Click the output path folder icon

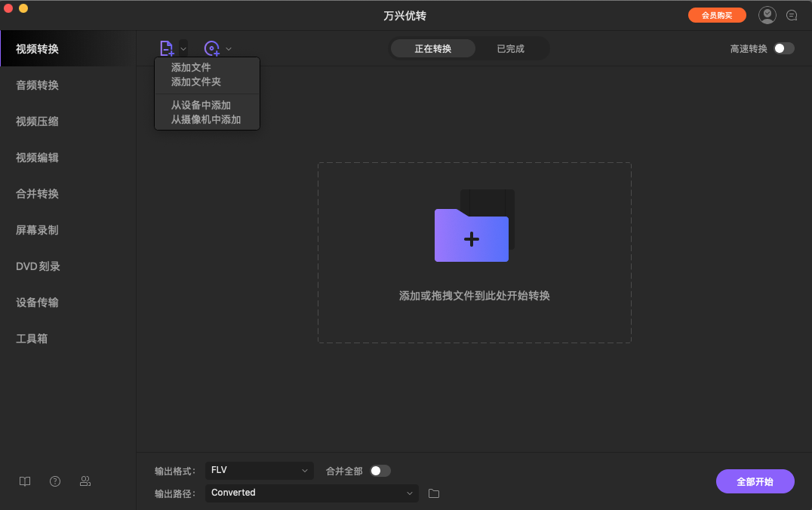432,493
